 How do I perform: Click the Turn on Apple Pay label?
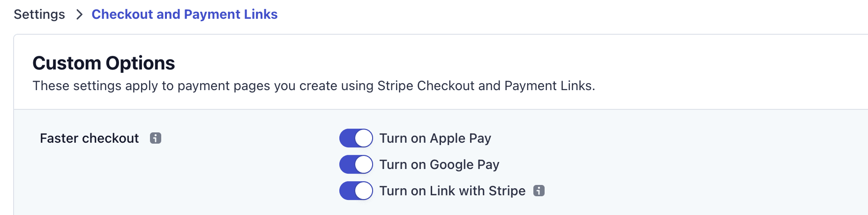click(x=435, y=138)
